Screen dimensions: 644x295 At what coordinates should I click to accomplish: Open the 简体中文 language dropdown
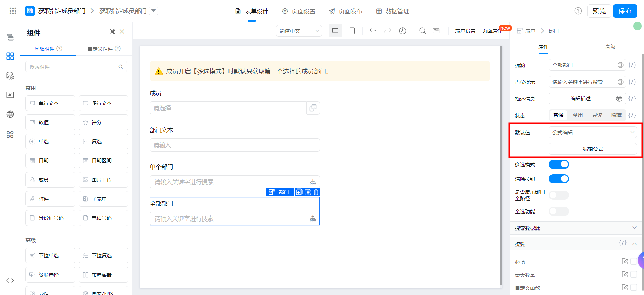299,31
